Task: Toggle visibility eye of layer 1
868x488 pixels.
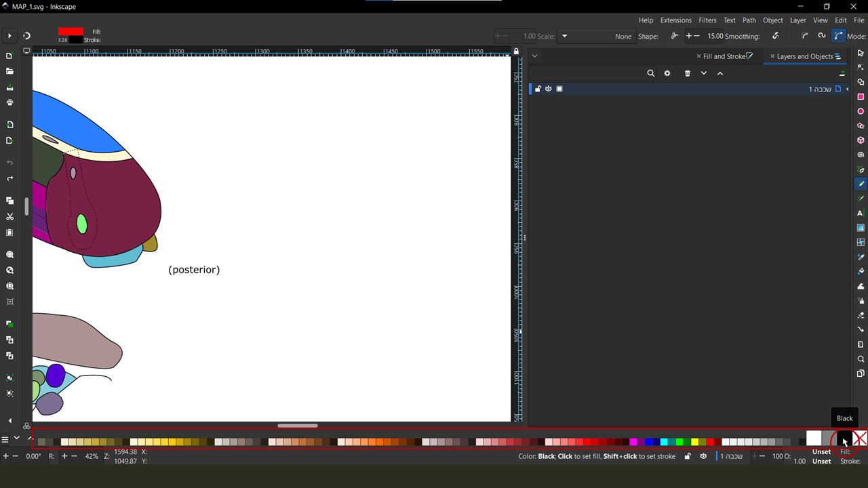Action: click(x=549, y=89)
